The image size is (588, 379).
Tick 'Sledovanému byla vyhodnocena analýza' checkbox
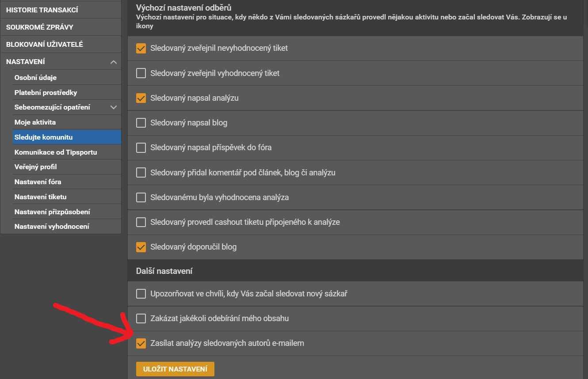tap(141, 197)
